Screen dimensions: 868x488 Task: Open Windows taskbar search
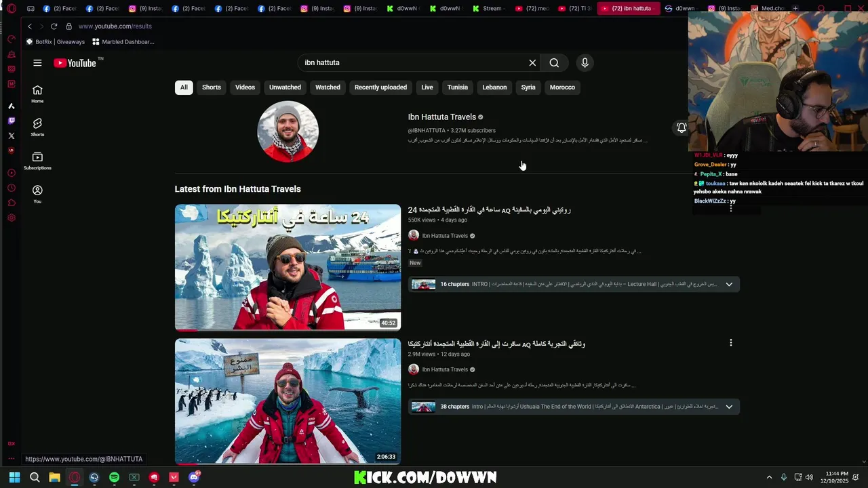pyautogui.click(x=35, y=477)
